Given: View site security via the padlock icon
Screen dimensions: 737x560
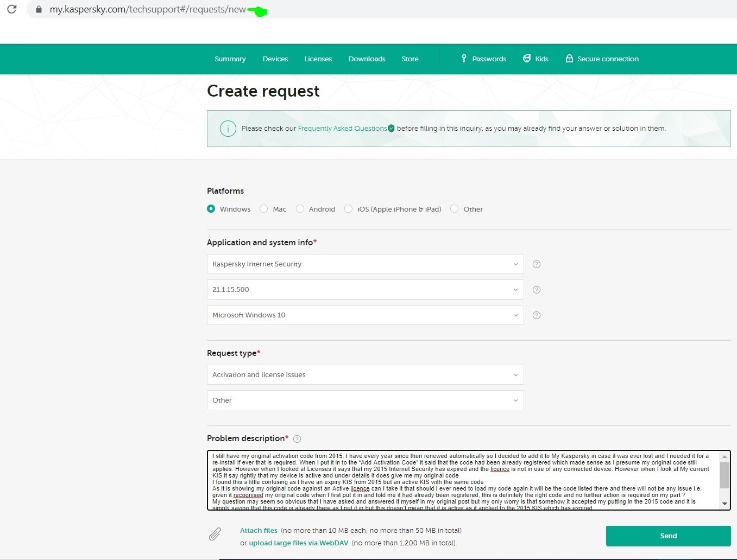Looking at the screenshot, I should pyautogui.click(x=39, y=9).
